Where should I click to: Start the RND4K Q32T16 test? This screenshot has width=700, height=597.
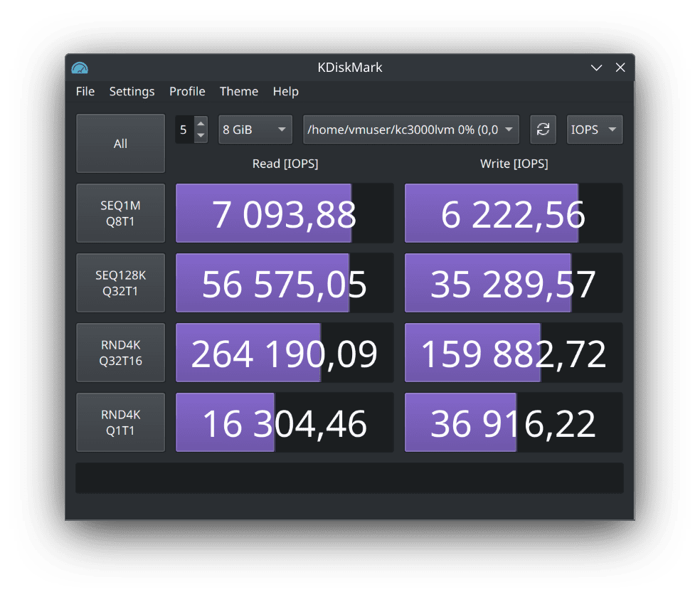(x=120, y=353)
